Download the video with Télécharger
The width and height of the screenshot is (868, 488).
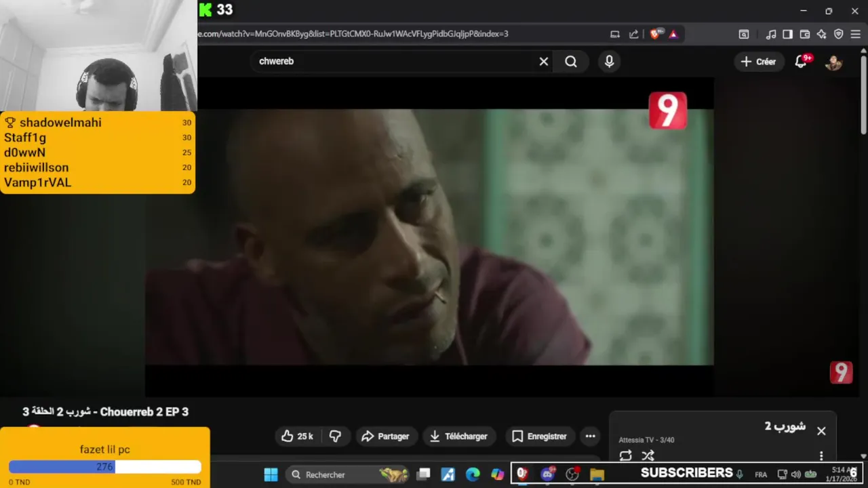tap(458, 436)
